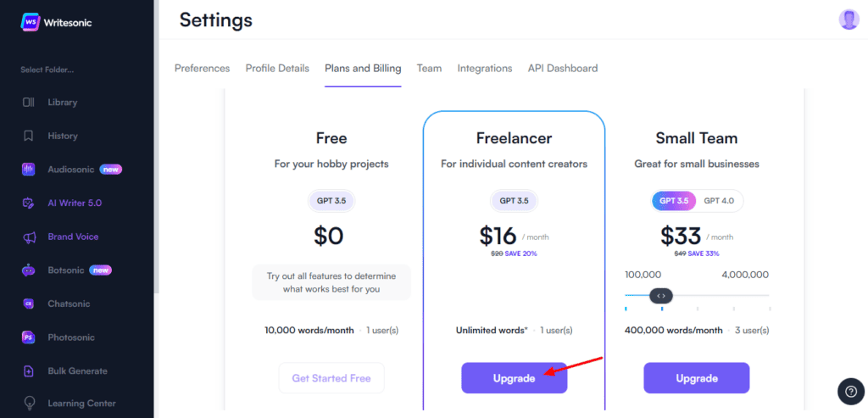Viewport: 868px width, 418px height.
Task: Click the help question mark button
Action: tap(851, 392)
